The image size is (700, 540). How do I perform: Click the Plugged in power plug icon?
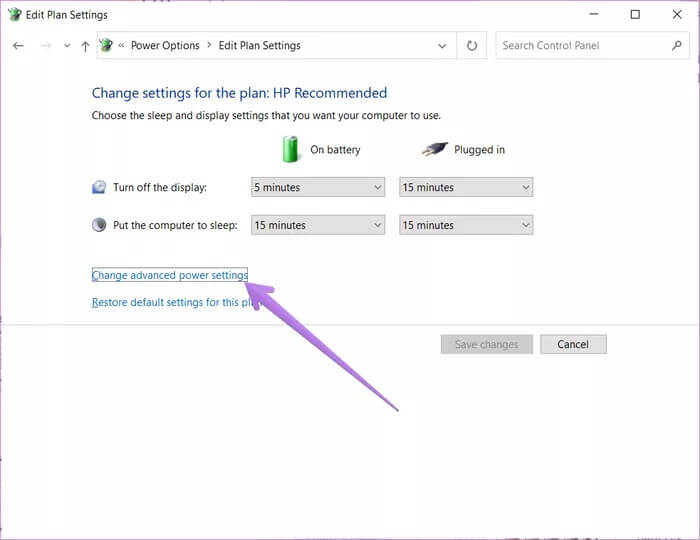coord(434,149)
